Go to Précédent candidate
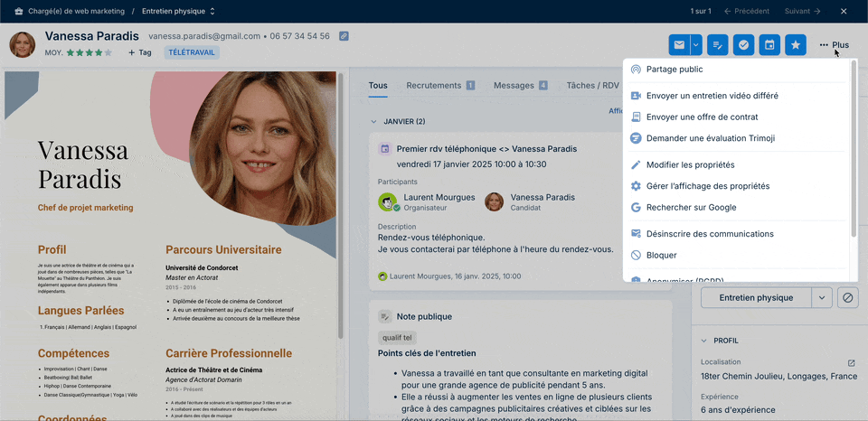 pos(746,11)
